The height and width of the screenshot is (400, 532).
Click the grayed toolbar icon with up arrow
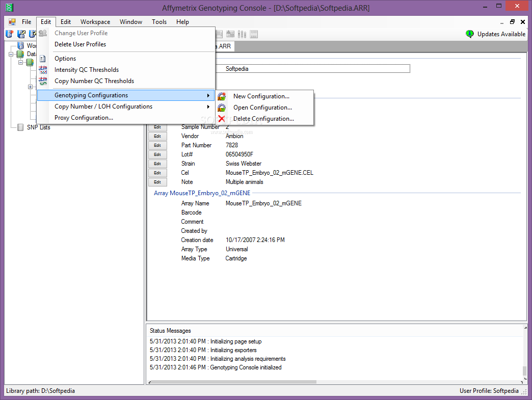[x=230, y=34]
